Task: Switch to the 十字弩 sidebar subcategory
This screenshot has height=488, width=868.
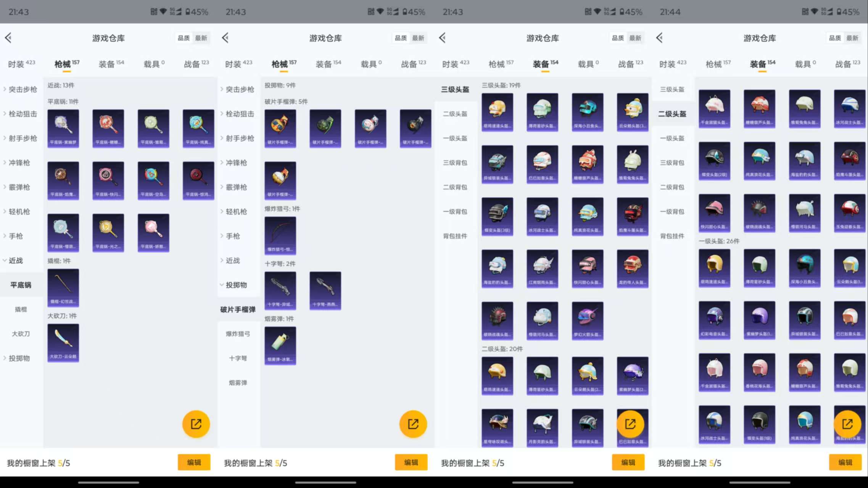Action: [238, 358]
